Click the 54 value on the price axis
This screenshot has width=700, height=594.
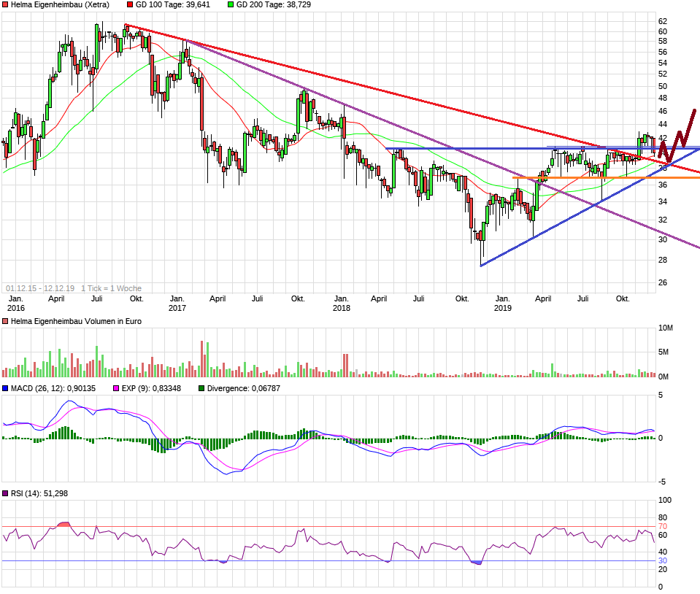(663, 63)
